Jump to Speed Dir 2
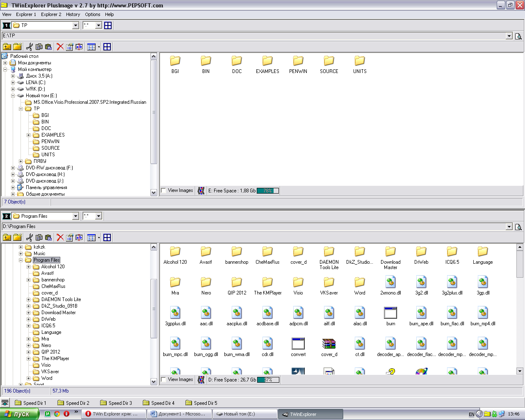 [73, 403]
